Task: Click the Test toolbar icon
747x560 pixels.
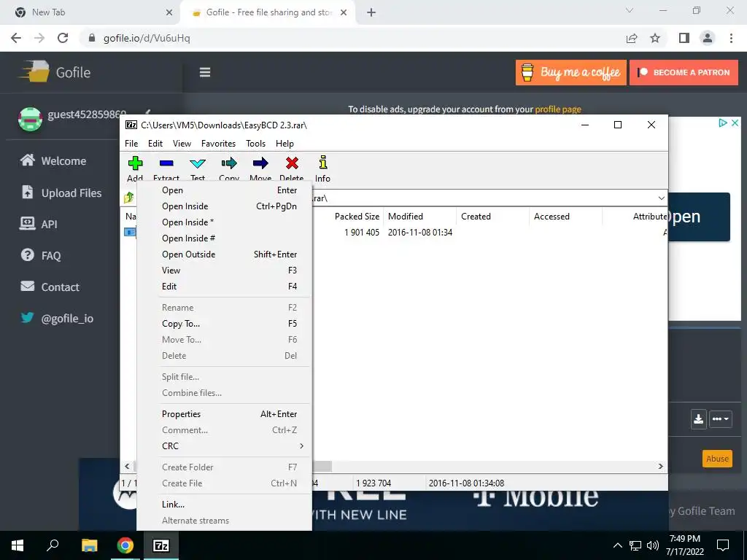Action: [198, 163]
